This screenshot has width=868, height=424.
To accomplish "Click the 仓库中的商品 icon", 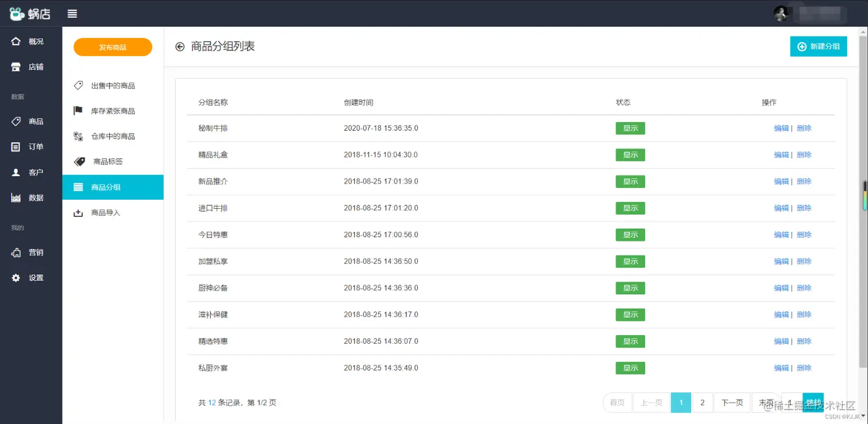I will pos(78,136).
